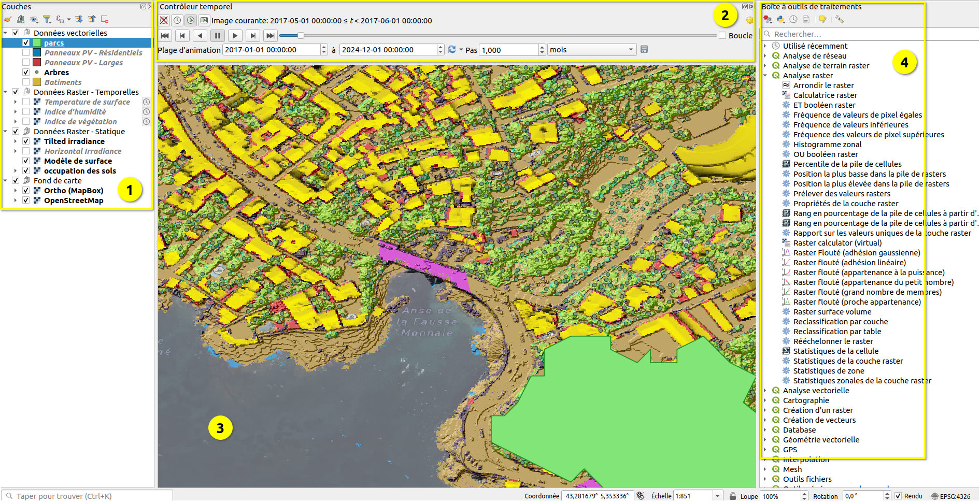This screenshot has height=502, width=980.
Task: Open processing options wrench icon
Action: tap(839, 19)
